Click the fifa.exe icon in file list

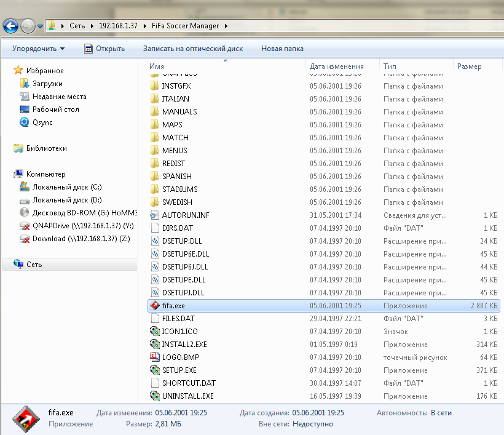(x=155, y=305)
